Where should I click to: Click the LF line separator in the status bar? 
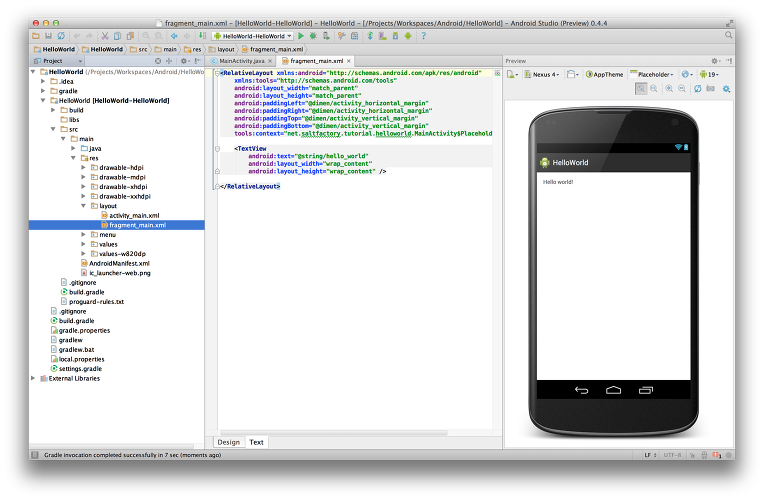(x=650, y=455)
